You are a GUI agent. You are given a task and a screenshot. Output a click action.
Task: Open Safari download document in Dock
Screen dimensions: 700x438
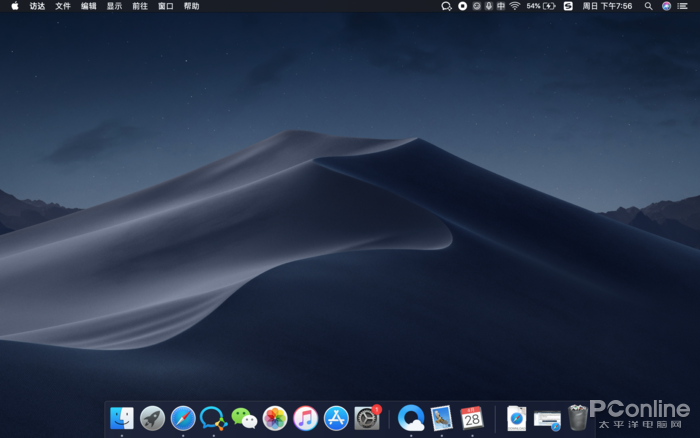[x=517, y=419]
